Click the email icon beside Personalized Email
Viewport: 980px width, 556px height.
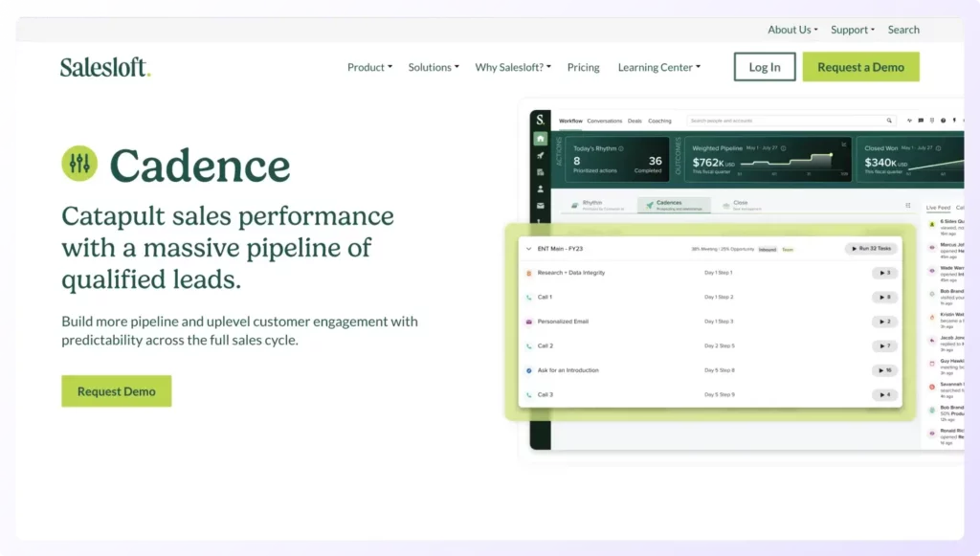(528, 322)
